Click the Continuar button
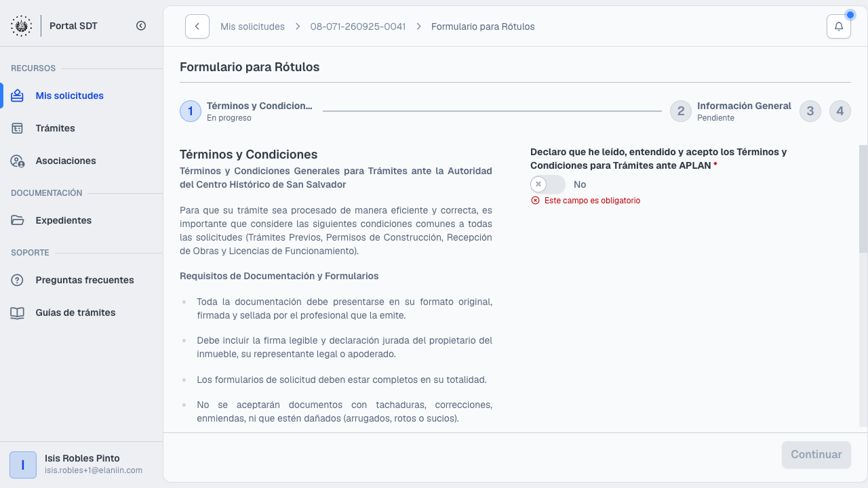The width and height of the screenshot is (868, 488). pos(816,455)
